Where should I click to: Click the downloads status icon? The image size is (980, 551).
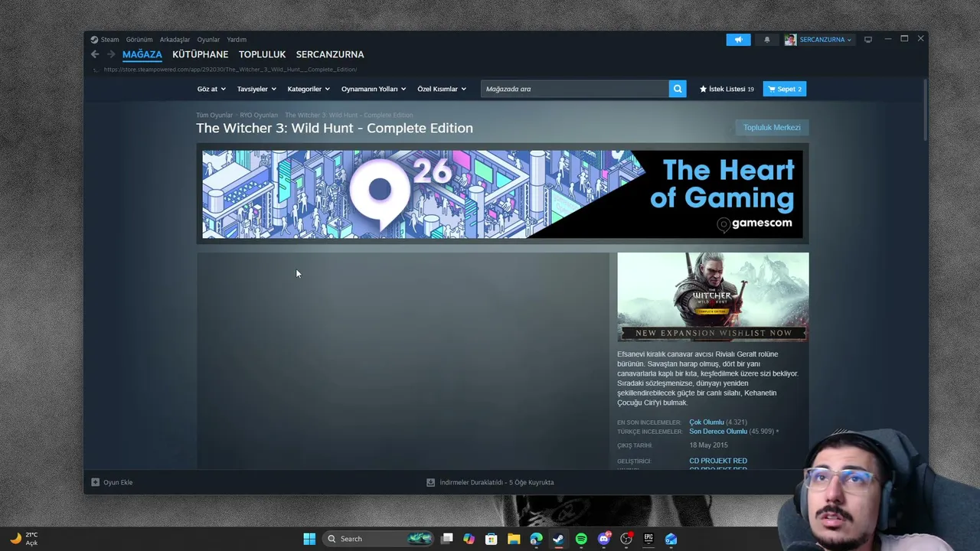click(430, 482)
